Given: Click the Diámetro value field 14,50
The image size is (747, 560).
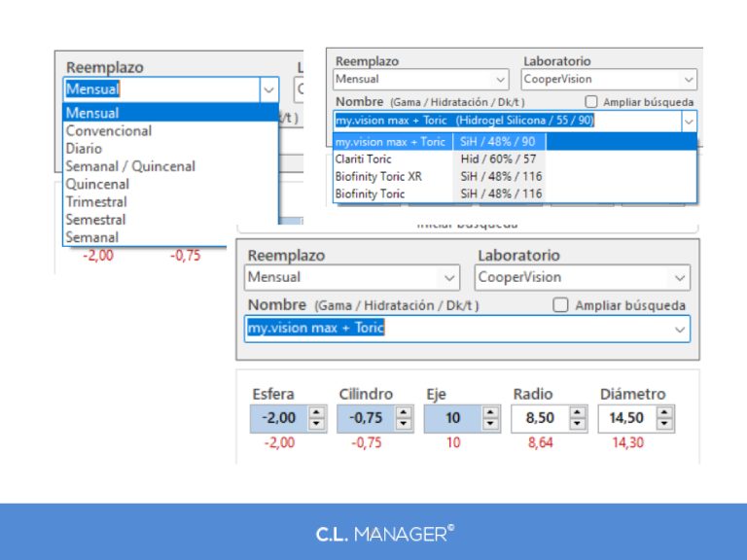Looking at the screenshot, I should [x=625, y=419].
